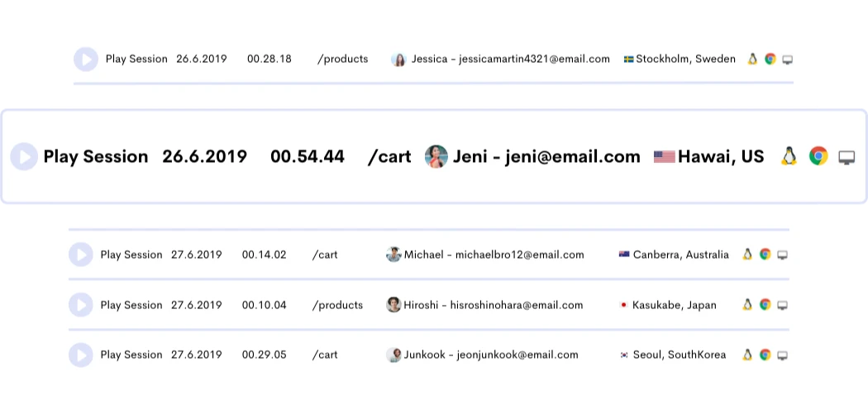Play Jeni's highlighted session recording

tap(25, 156)
